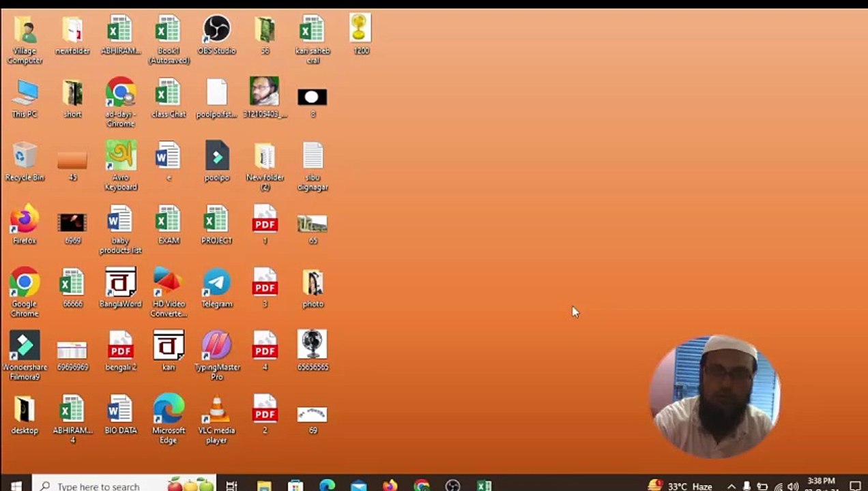Launch Avro Keyboard from desktop
Viewport: 868px width, 491px height.
(121, 157)
